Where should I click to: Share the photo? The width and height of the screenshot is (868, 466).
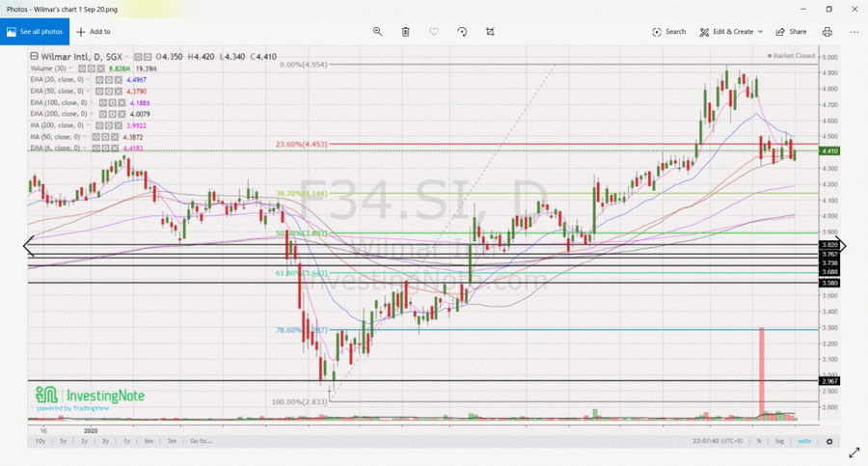coord(791,32)
